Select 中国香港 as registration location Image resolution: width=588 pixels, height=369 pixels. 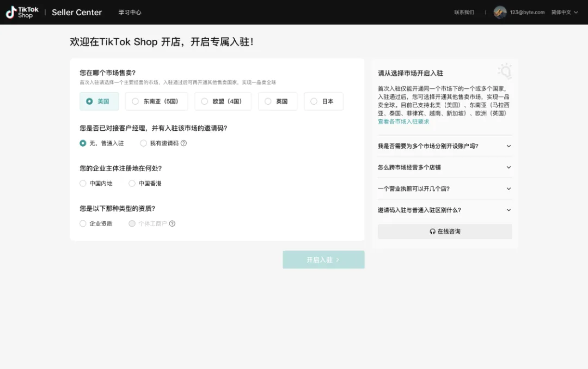coord(145,183)
